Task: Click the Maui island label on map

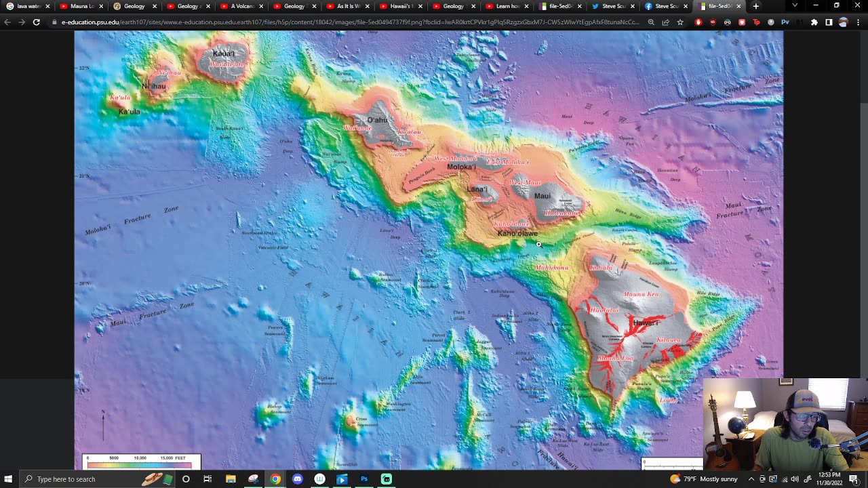Action: [542, 197]
